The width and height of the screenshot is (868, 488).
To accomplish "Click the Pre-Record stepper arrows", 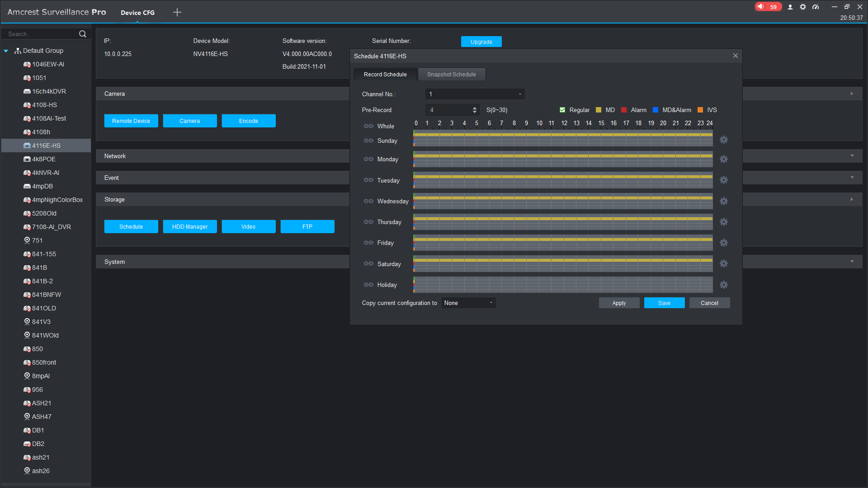I will [475, 110].
